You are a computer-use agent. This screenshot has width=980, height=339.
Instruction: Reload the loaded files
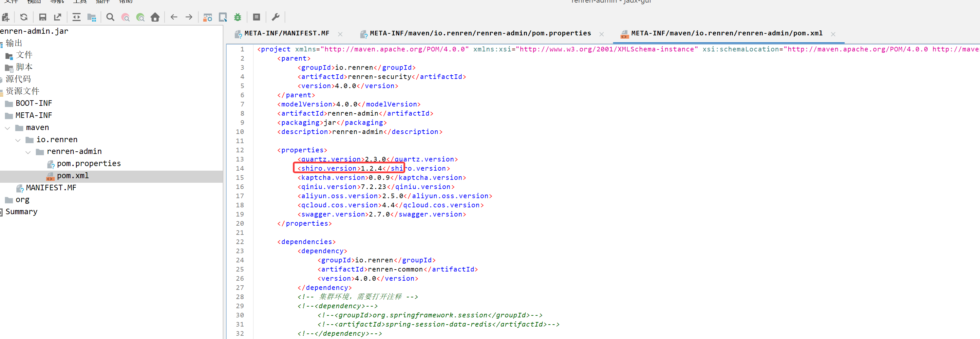coord(24,17)
